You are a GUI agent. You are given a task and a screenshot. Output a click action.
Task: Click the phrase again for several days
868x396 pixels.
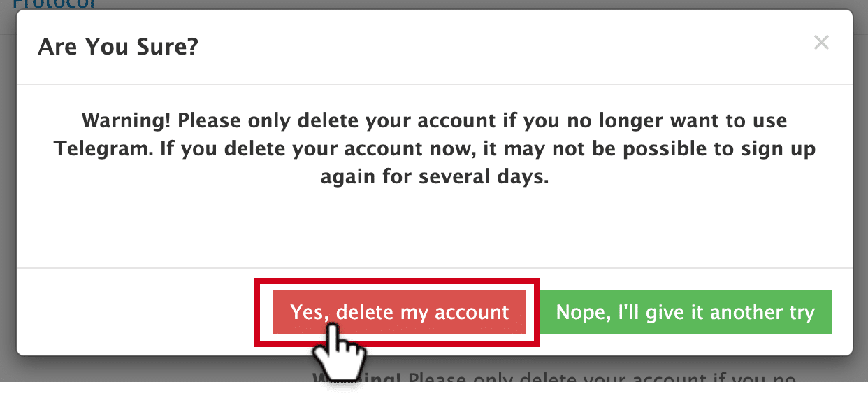435,178
